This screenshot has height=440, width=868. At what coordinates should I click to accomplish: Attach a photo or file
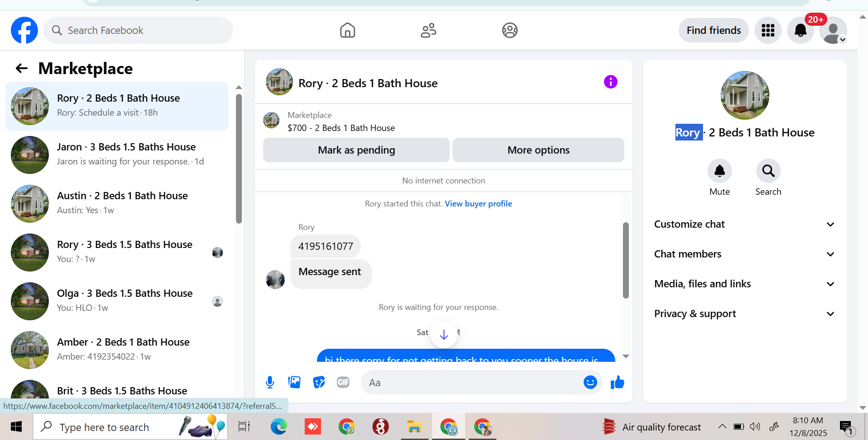click(x=294, y=383)
